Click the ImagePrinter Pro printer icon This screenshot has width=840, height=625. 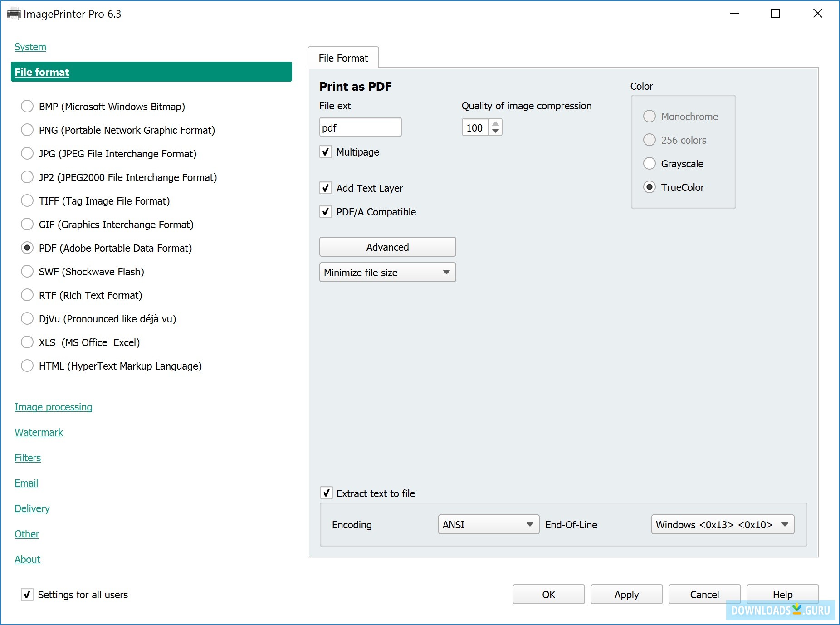(14, 14)
